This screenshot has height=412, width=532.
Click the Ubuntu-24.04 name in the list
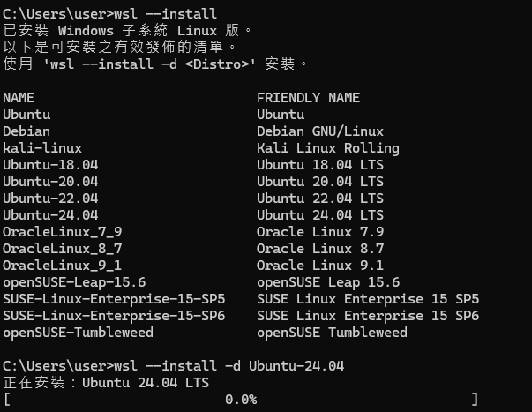(50, 215)
